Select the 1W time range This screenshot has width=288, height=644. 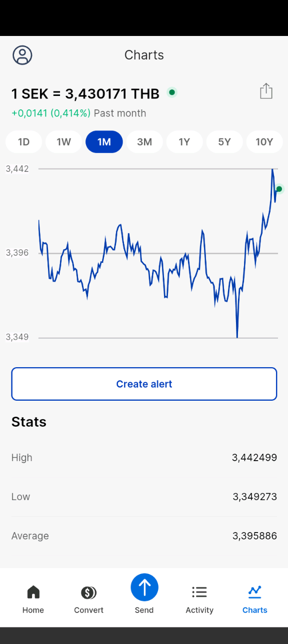[64, 142]
